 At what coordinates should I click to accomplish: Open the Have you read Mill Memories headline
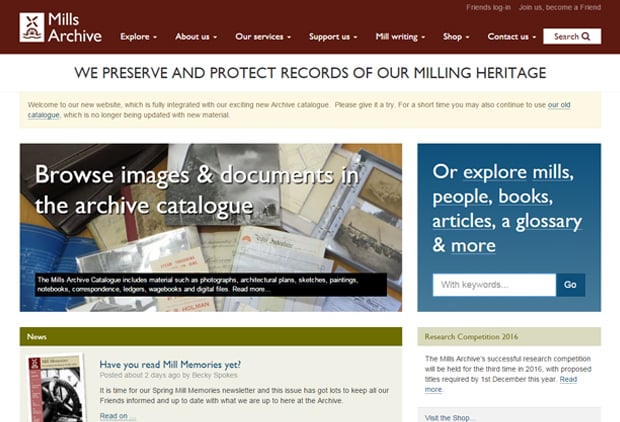coord(170,364)
